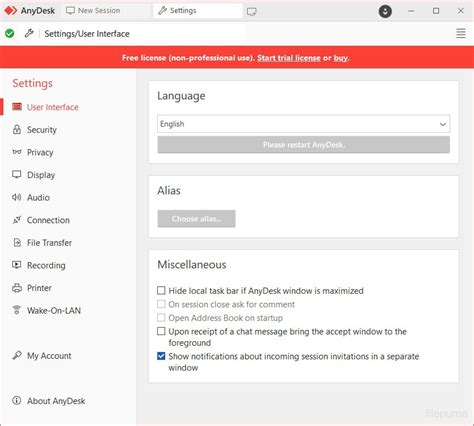Close the AnyDesk window
474x426 pixels.
click(x=461, y=11)
